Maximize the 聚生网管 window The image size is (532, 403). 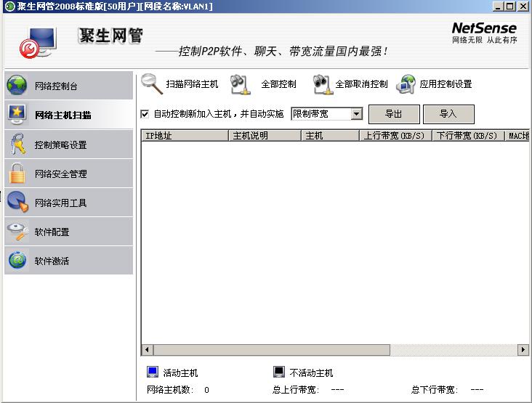509,6
